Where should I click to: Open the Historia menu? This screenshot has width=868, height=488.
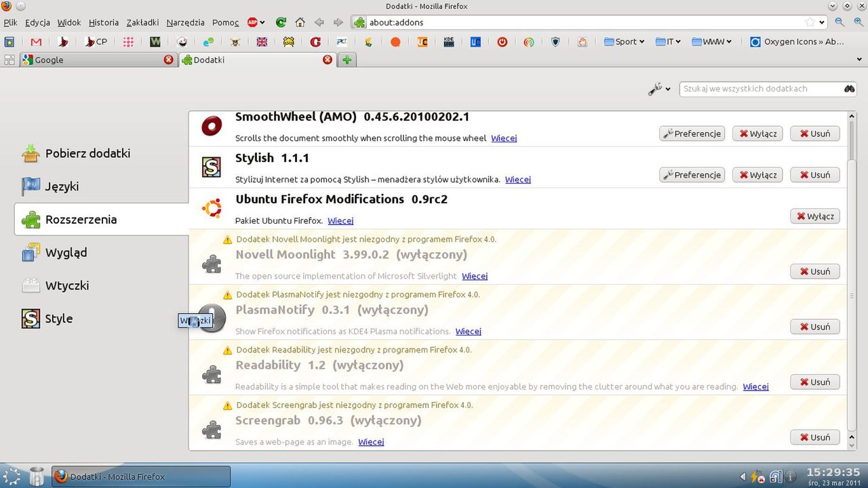click(x=103, y=22)
